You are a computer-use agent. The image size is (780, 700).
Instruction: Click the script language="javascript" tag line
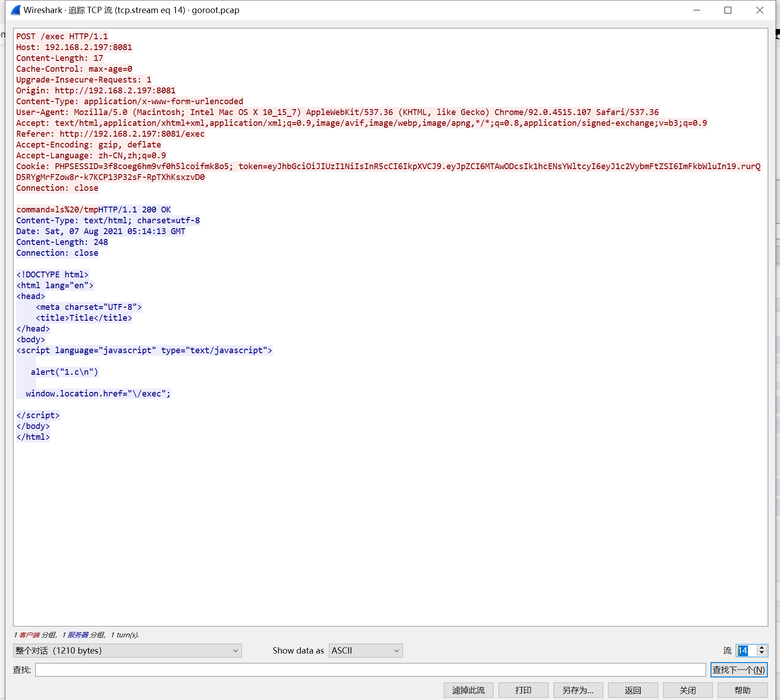[144, 350]
